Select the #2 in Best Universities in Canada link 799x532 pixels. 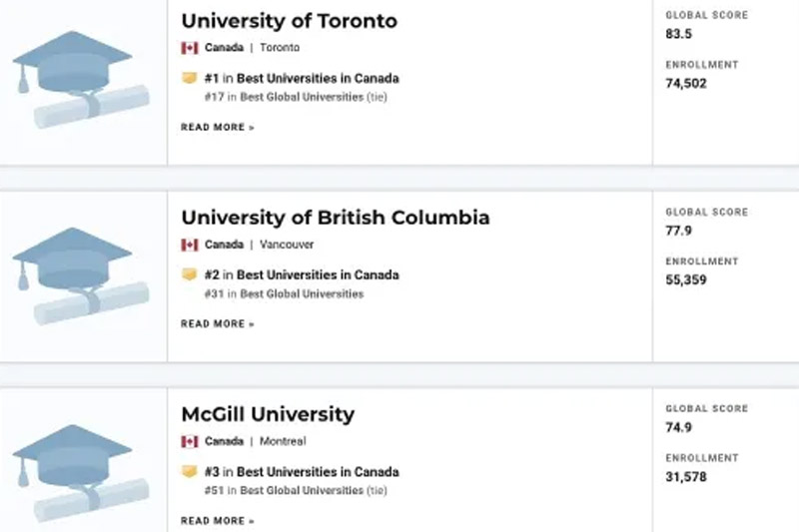click(302, 274)
